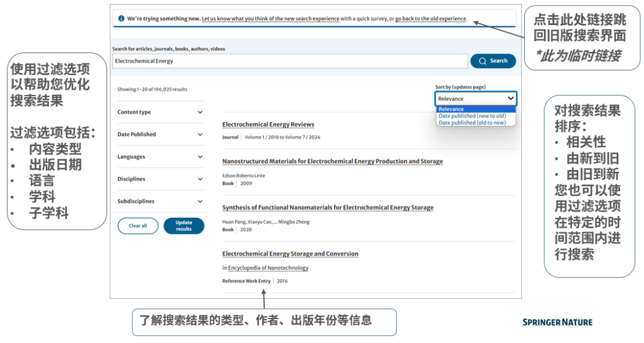This screenshot has height=343, width=644.
Task: Click the author name Edson Roberto Leite
Action: click(x=243, y=175)
